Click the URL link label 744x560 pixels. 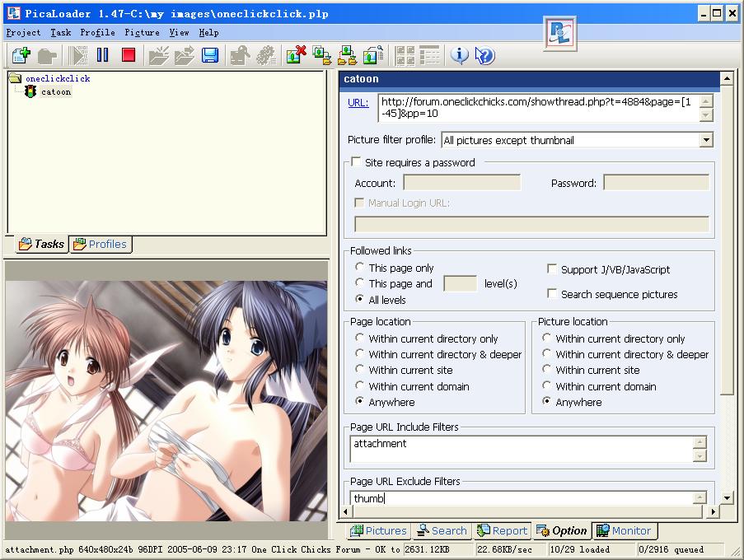(358, 103)
